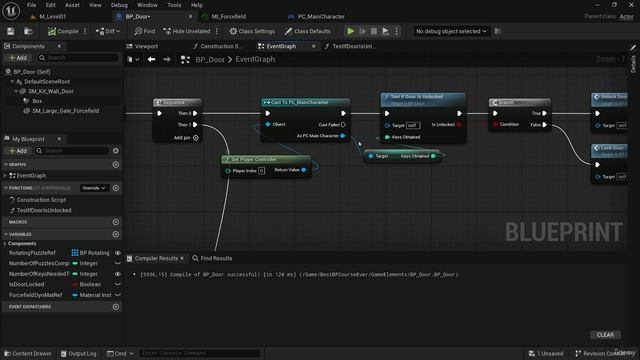Clear the compiler results
This screenshot has width=640, height=360.
coord(605,335)
